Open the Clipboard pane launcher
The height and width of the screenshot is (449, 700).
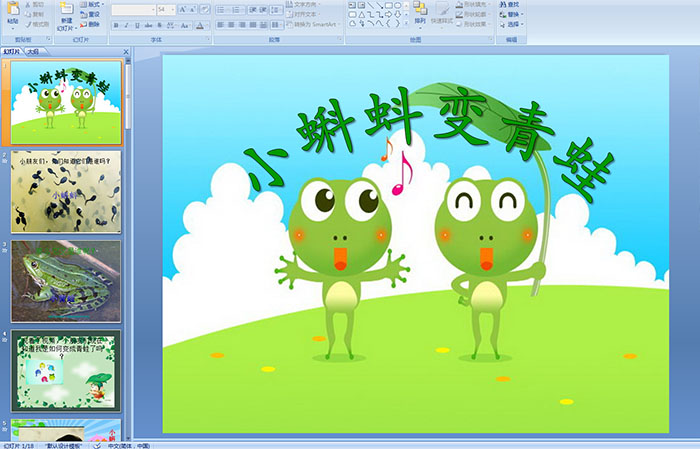pyautogui.click(x=49, y=40)
